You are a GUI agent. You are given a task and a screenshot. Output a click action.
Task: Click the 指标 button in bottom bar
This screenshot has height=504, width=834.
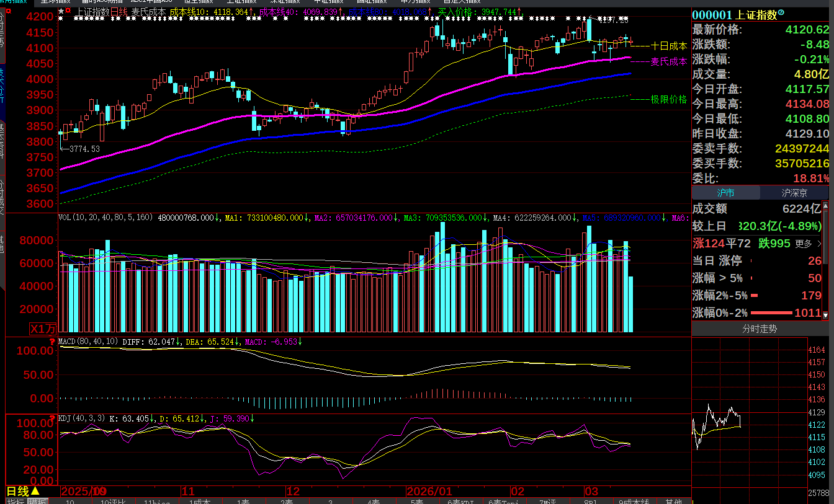click(x=16, y=501)
